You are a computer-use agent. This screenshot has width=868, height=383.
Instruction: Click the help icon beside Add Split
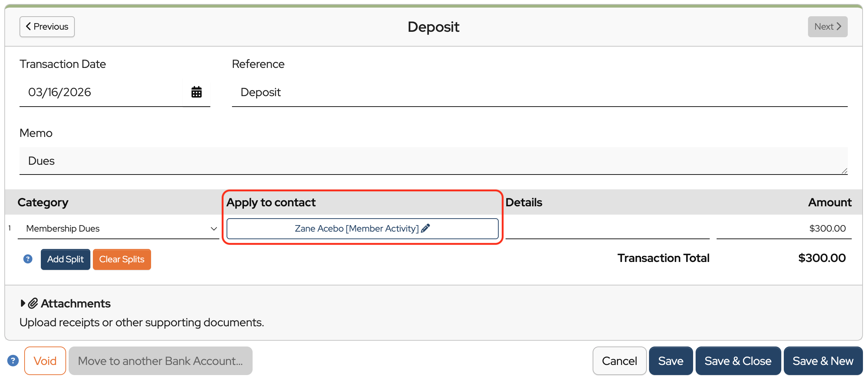point(28,259)
